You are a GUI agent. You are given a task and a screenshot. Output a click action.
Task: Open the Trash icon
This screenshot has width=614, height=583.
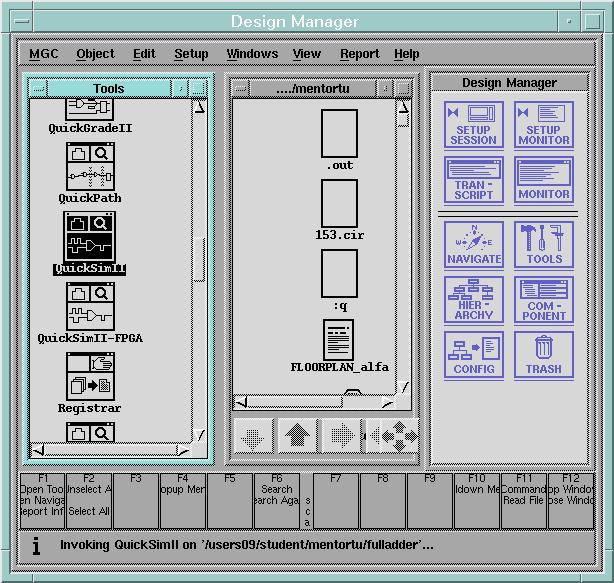click(543, 355)
